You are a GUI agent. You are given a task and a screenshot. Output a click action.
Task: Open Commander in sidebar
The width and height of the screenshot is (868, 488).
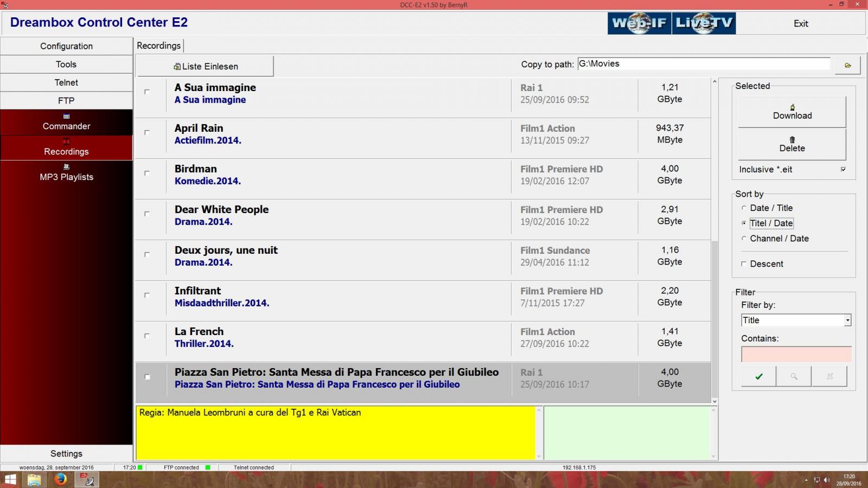66,123
